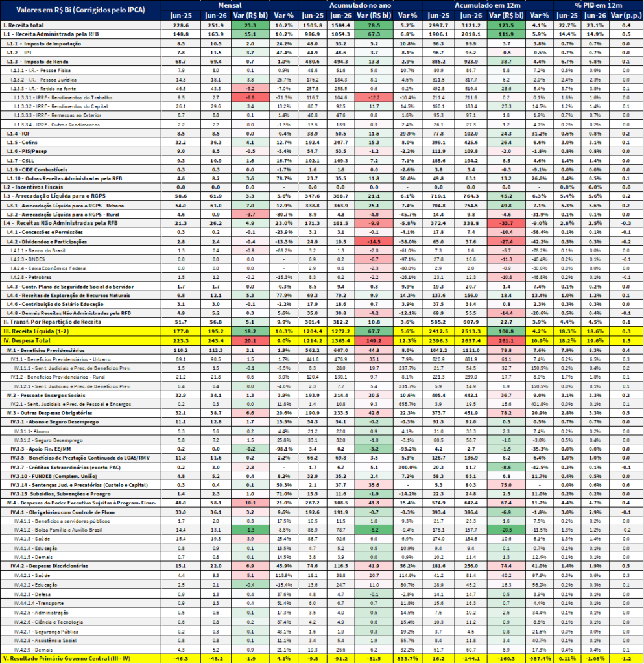Select the 'Acumulado no ano' group header
This screenshot has width=644, height=664.
(x=360, y=5)
